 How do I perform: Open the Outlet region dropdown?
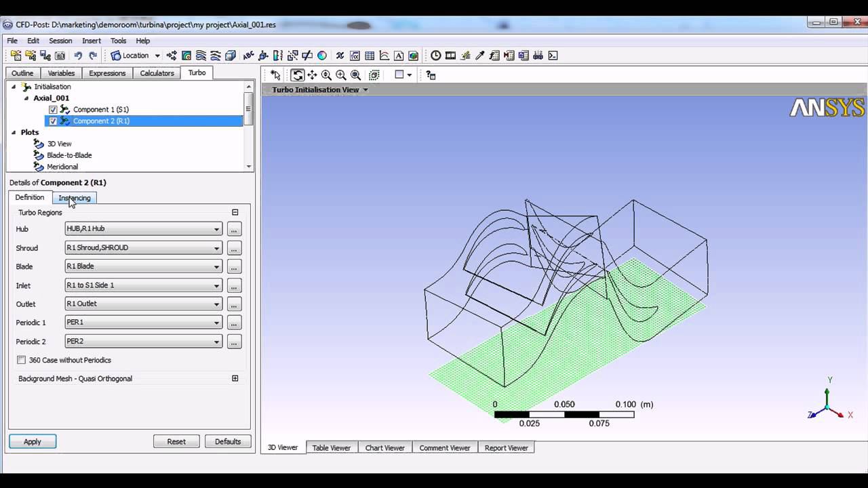click(x=142, y=304)
